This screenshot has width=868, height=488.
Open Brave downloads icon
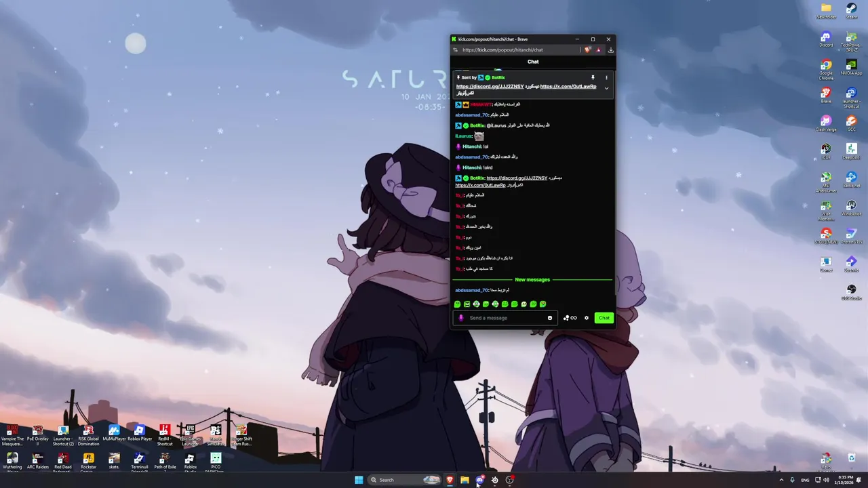coord(610,49)
